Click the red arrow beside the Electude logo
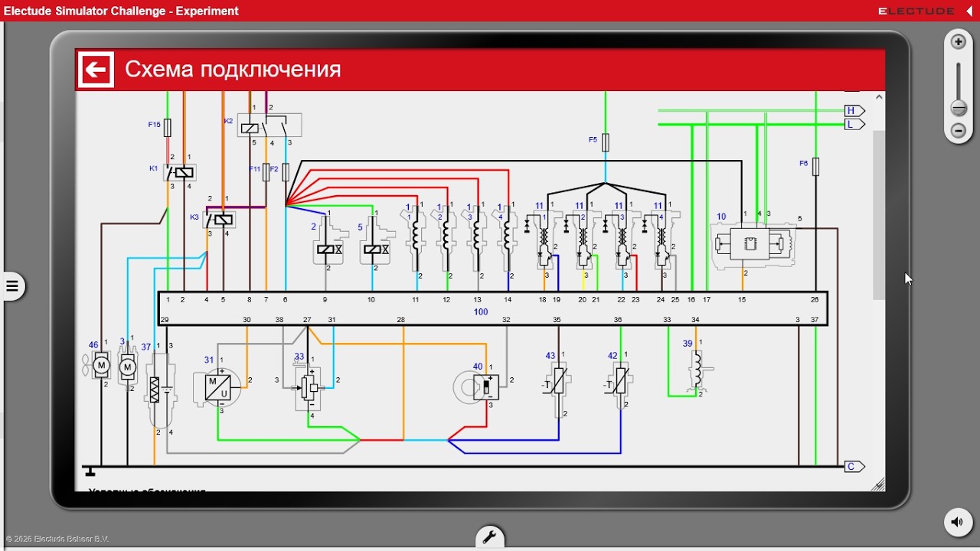 pyautogui.click(x=969, y=11)
